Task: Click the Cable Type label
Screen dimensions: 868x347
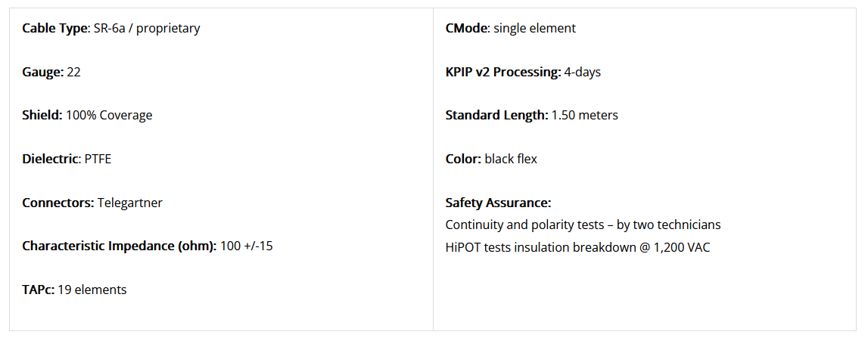Action: pos(54,28)
